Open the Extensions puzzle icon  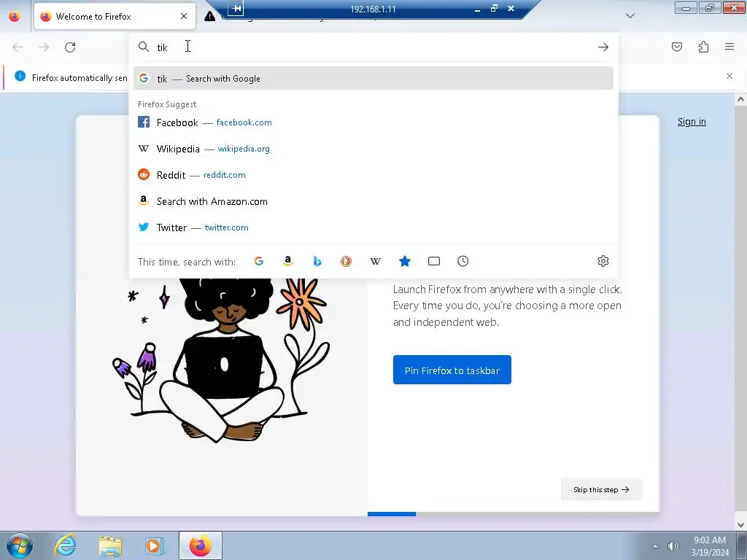[x=703, y=47]
